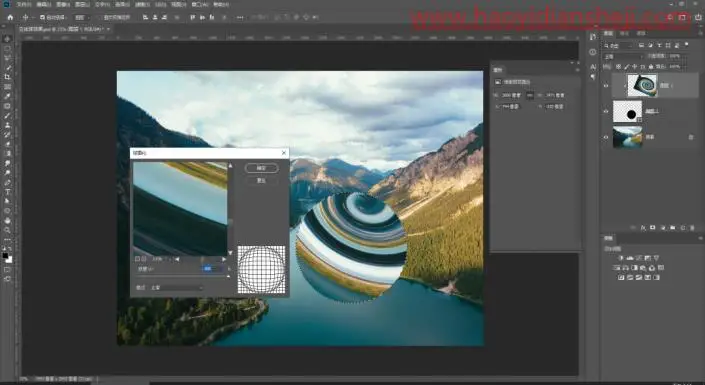
Task: Open the Mode dropdown in Spherize dialog
Action: (x=177, y=287)
